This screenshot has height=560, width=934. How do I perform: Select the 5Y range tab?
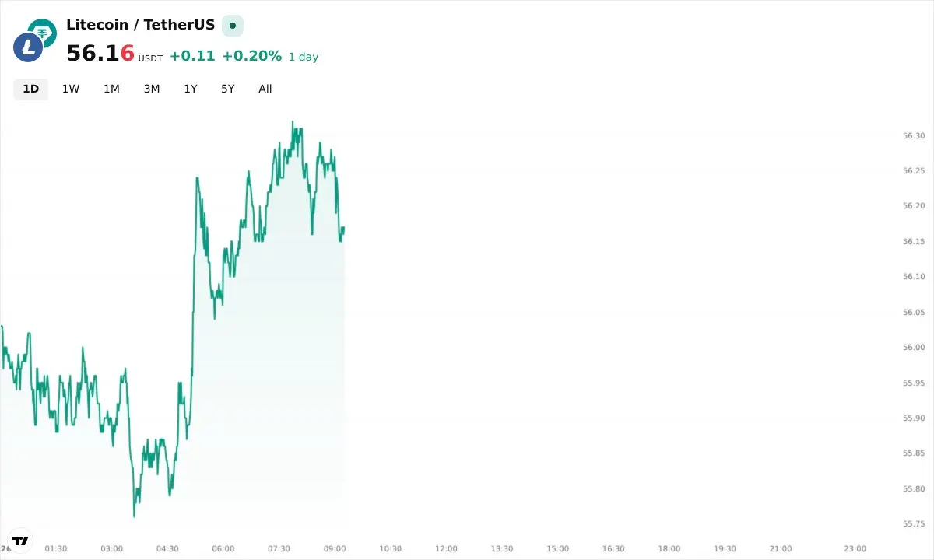(227, 89)
